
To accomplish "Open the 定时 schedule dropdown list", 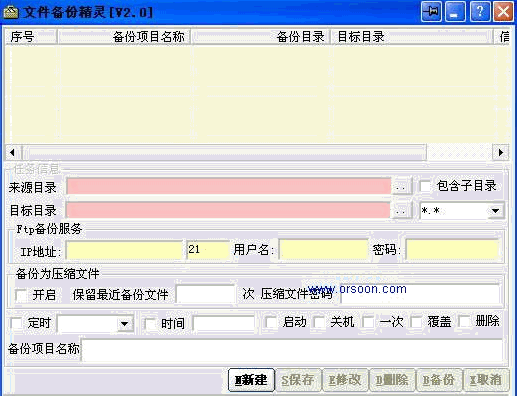I will 125,323.
